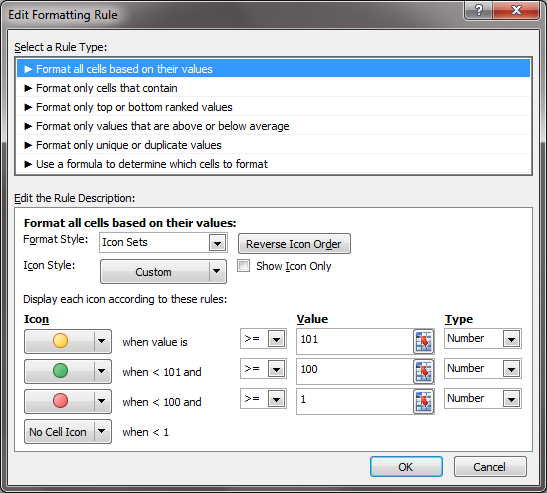The height and width of the screenshot is (493, 547).
Task: Click the help question mark button
Action: tap(479, 10)
